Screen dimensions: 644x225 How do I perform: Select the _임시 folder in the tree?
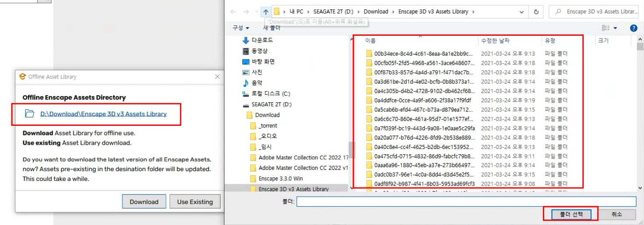pos(265,147)
